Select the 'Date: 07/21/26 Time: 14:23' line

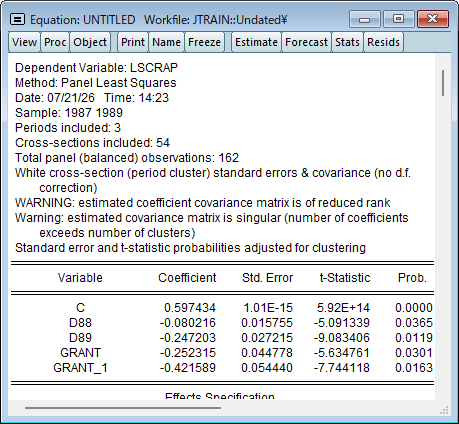coord(92,98)
